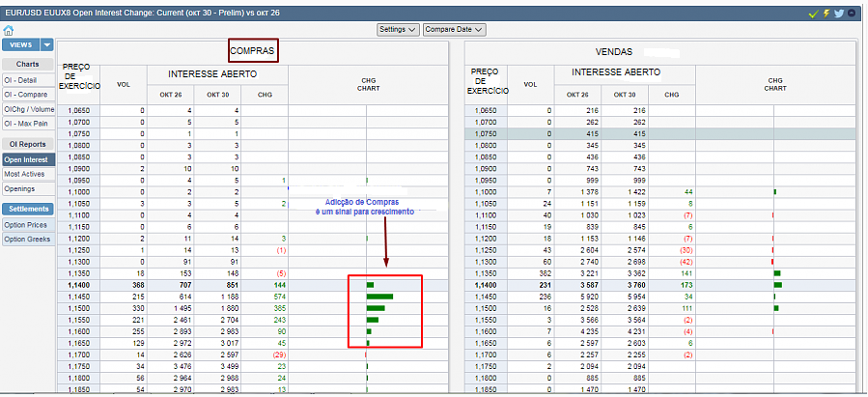This screenshot has height=397, width=868.
Task: Click the VIEWS button
Action: coord(21,45)
